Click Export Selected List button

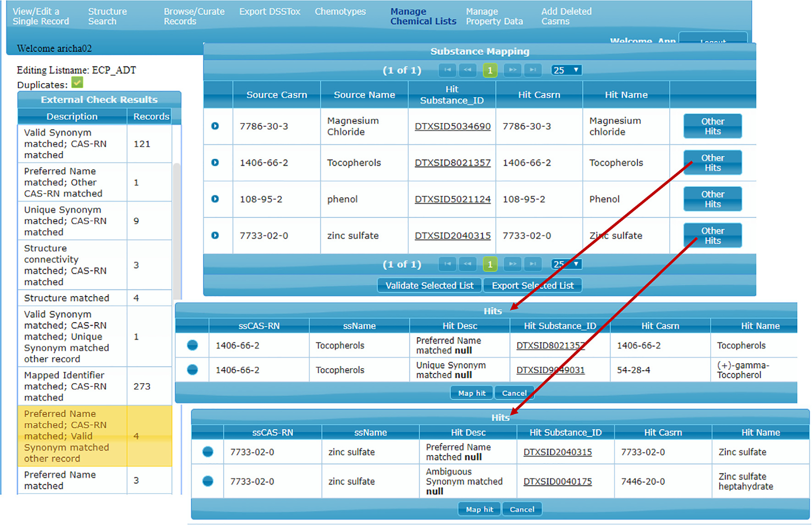click(x=532, y=285)
